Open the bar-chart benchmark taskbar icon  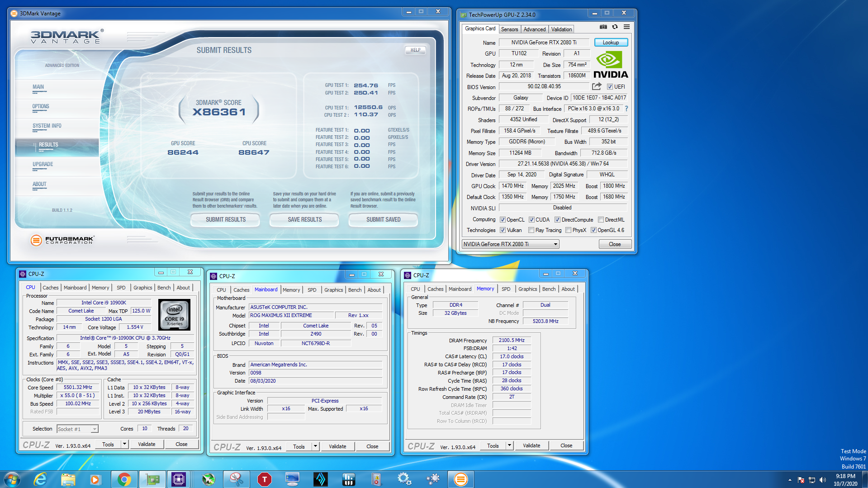tap(348, 479)
